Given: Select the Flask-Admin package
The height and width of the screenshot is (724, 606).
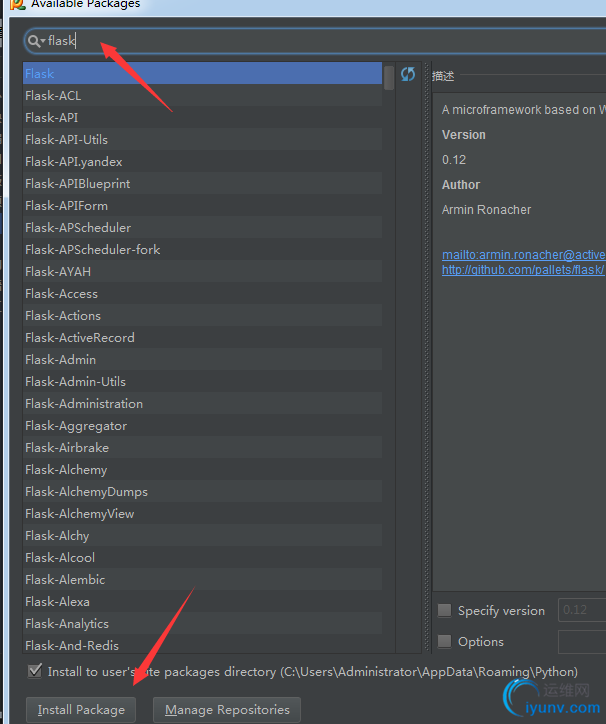Looking at the screenshot, I should [202, 360].
